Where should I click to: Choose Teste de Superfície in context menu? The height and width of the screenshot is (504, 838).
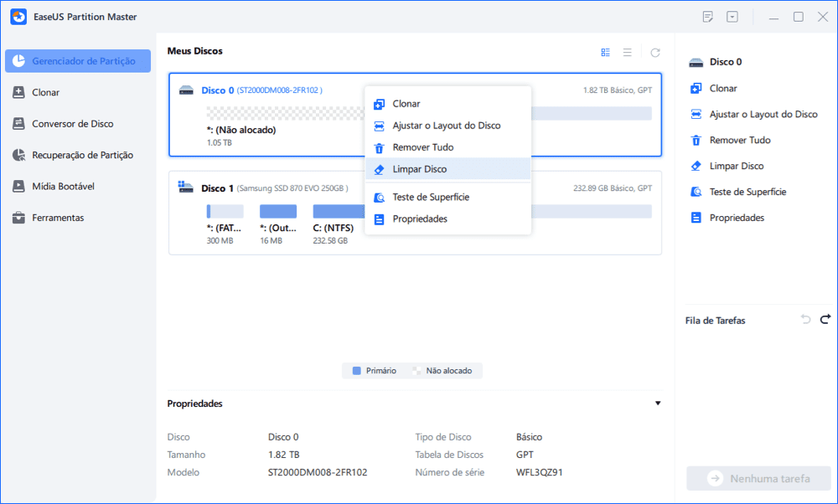(x=447, y=197)
